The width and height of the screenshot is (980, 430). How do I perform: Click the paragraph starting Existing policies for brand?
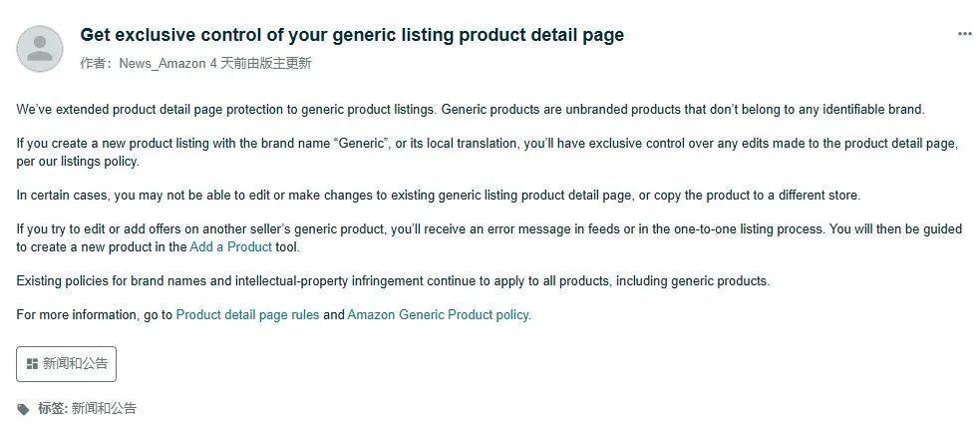pyautogui.click(x=393, y=281)
